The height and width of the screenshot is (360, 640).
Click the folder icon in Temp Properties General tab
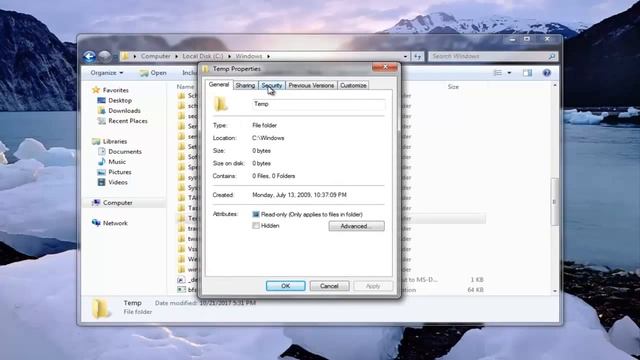point(221,104)
